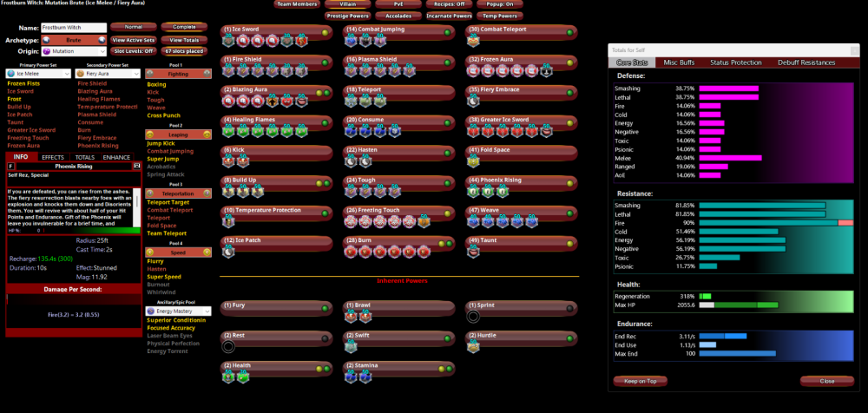Click the empty enhancement slot under Sprint
Screen dimensions: 868x413
click(473, 317)
